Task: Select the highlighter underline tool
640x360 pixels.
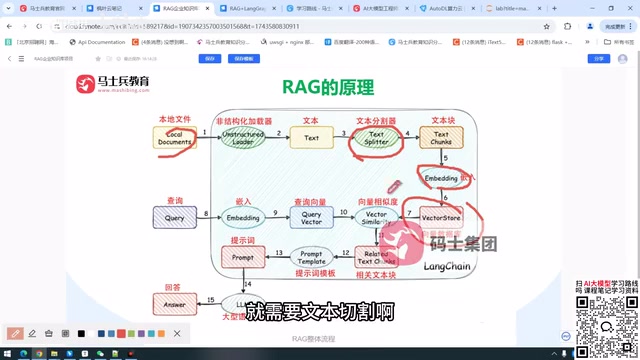Action: pos(32,333)
